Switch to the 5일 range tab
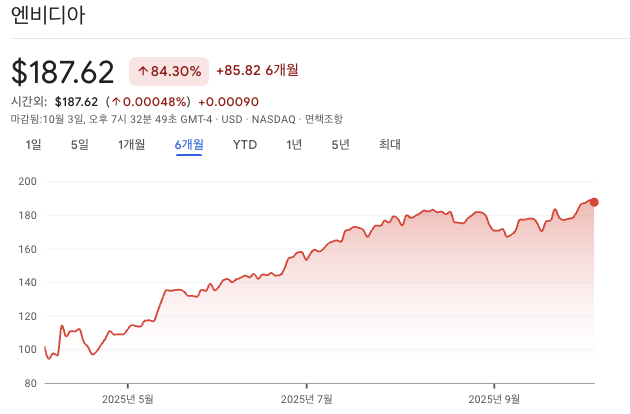The width and height of the screenshot is (630, 414). [x=80, y=145]
